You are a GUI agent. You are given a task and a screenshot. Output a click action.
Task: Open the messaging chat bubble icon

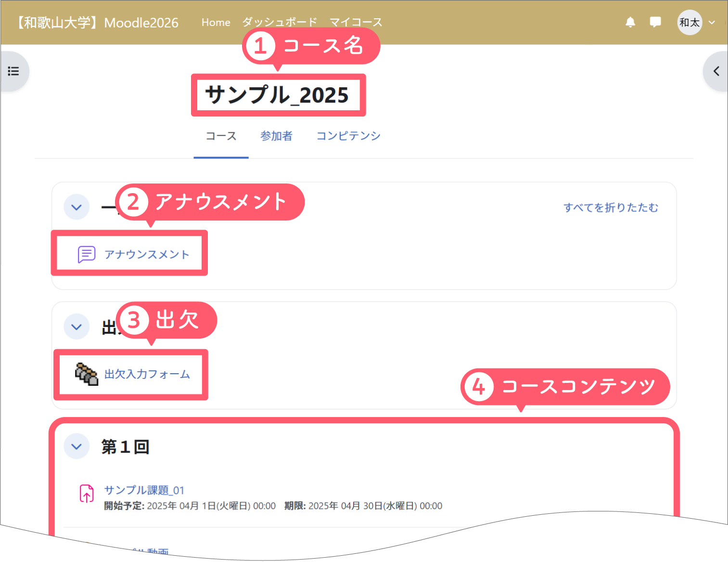tap(655, 22)
